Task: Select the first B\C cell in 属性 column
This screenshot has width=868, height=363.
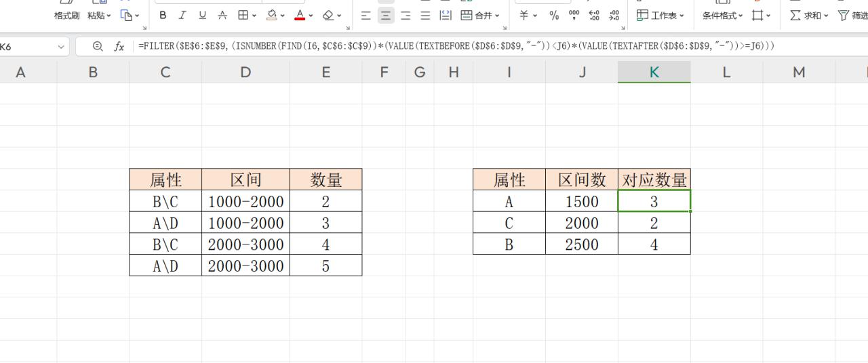Action: click(x=165, y=201)
